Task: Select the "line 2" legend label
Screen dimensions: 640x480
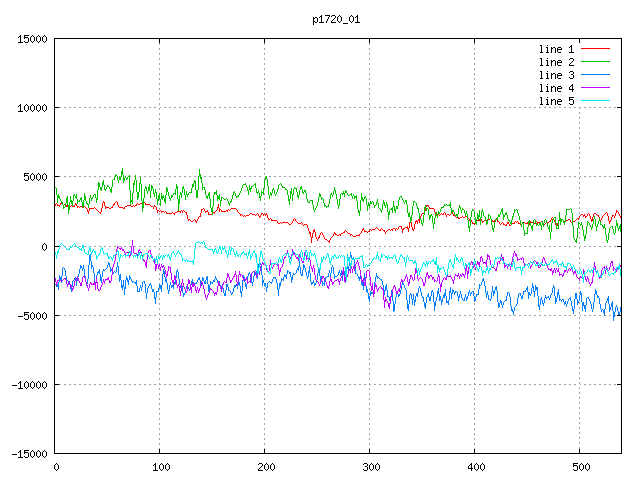Action: (557, 61)
